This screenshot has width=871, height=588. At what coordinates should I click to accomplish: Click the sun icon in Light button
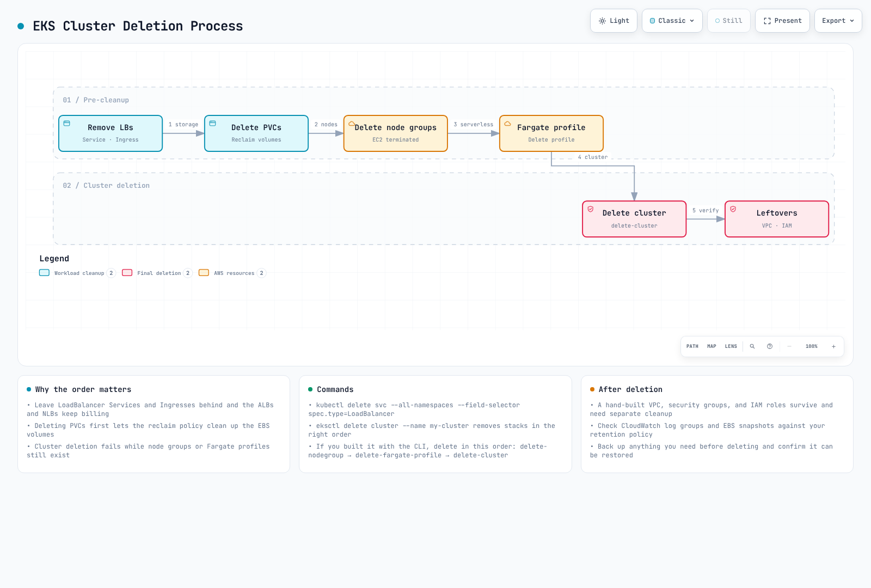[x=602, y=21]
